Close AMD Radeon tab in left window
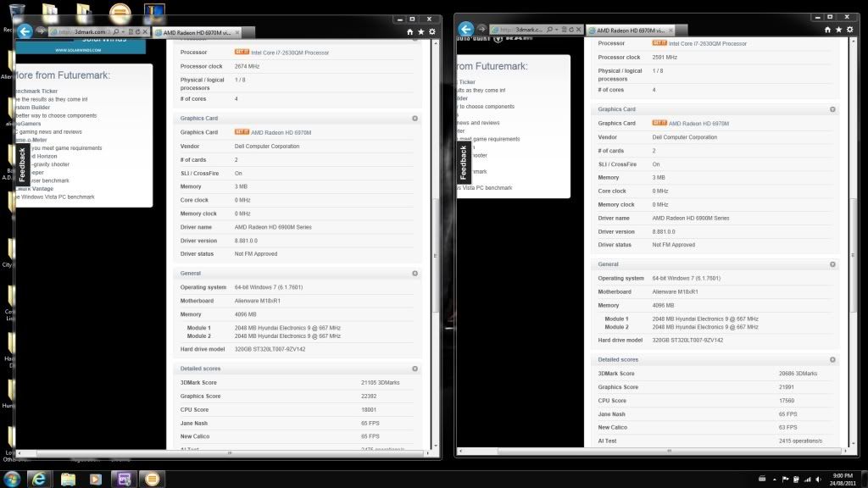The width and height of the screenshot is (868, 488). (237, 33)
